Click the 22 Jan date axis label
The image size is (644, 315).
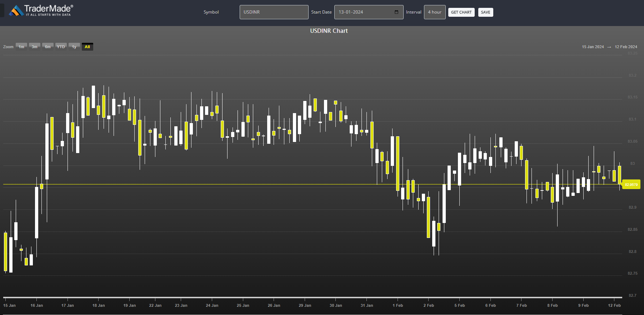pos(155,305)
